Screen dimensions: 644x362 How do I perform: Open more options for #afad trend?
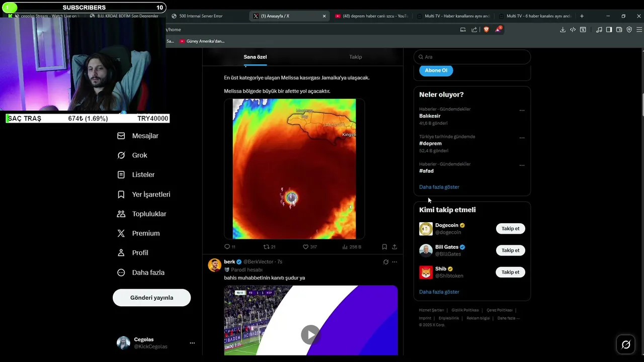522,165
